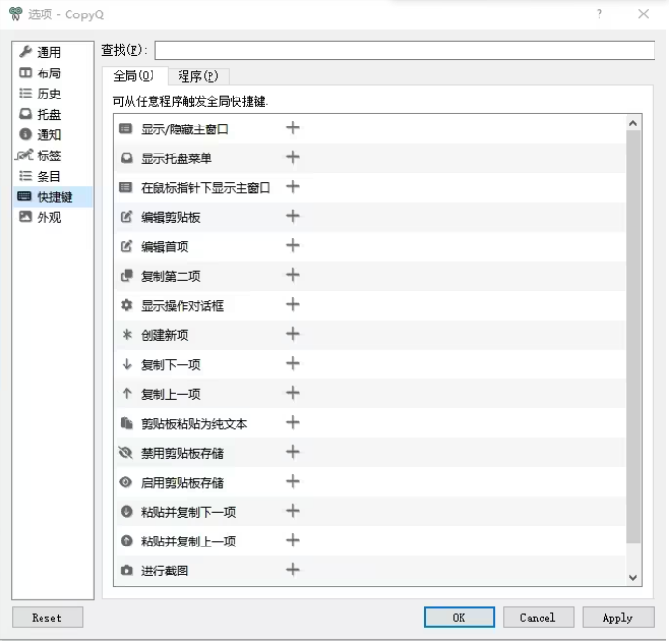Add shortcut for 启用剪贴板存储
Screen dimensions: 669x644
click(293, 481)
